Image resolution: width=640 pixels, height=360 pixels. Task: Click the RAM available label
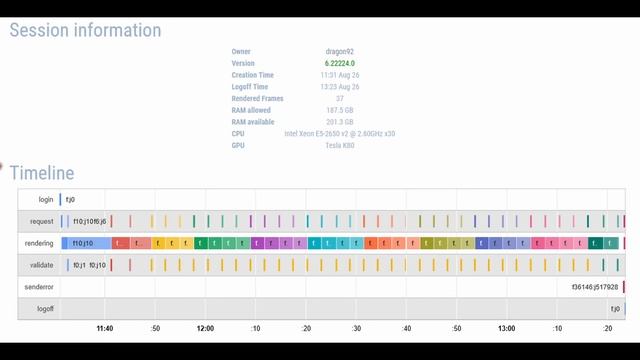(253, 122)
